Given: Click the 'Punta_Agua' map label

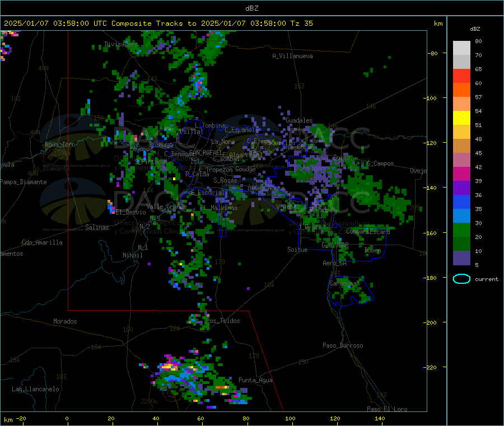Looking at the screenshot, I should (255, 380).
